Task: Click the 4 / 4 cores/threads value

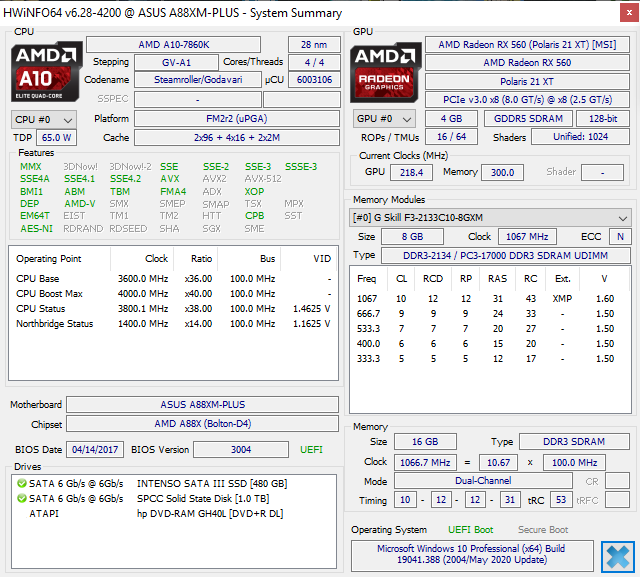Action: tap(314, 62)
